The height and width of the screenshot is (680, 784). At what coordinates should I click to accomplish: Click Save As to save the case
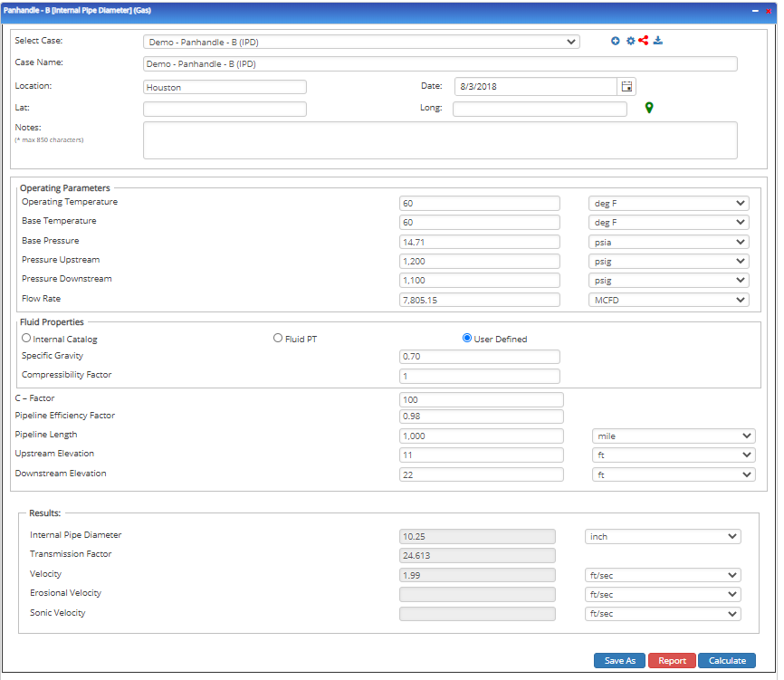[619, 660]
